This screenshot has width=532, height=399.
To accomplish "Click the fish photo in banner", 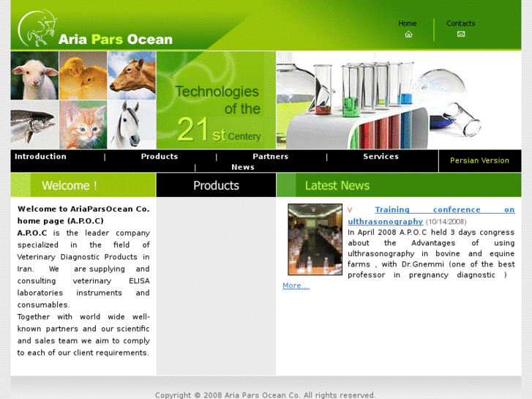I will pyautogui.click(x=34, y=124).
